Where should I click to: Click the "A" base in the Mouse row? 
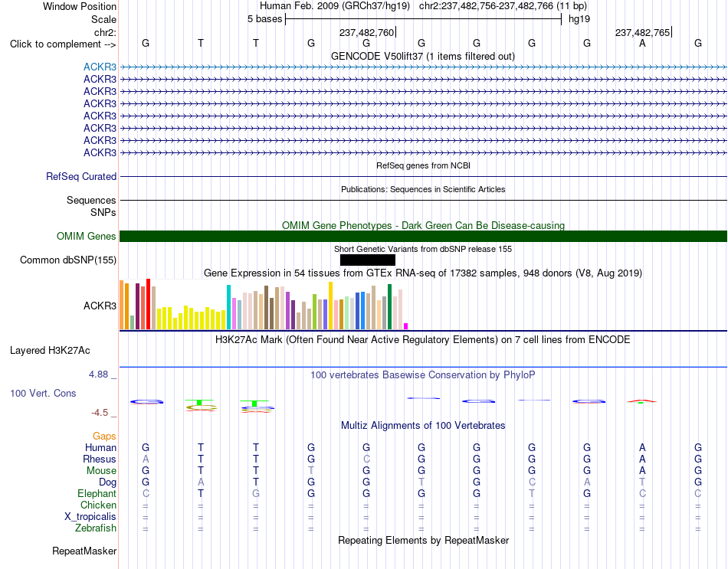pos(642,471)
